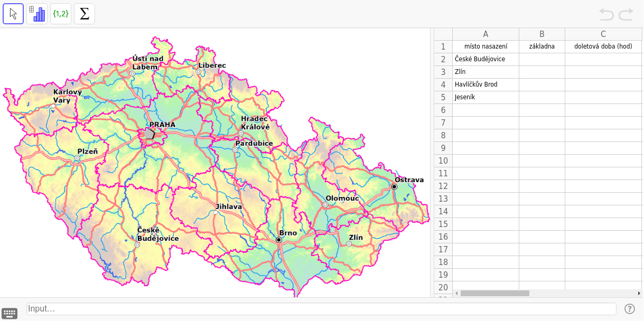Redo the last undone action
644x321 pixels.
point(626,14)
